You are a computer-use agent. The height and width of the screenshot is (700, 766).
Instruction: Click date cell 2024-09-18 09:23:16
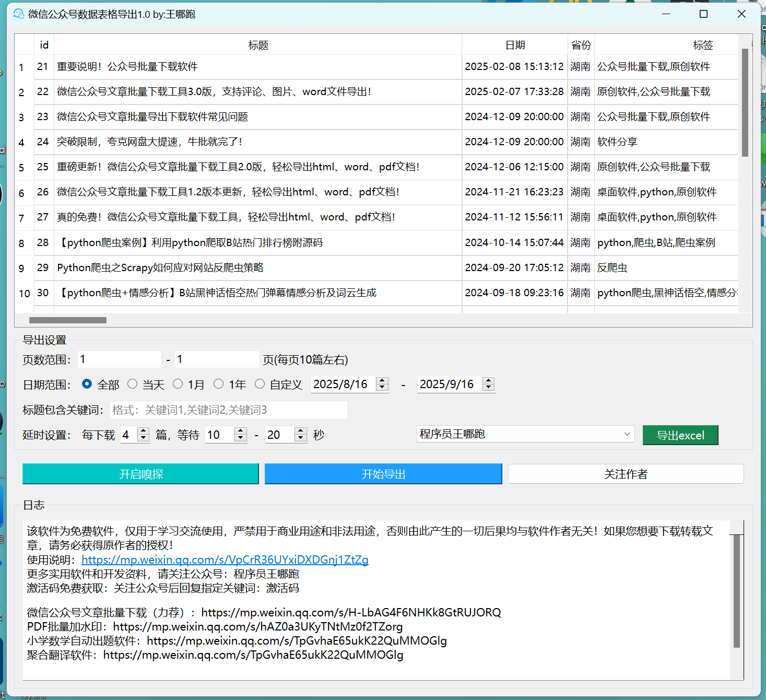pyautogui.click(x=514, y=293)
